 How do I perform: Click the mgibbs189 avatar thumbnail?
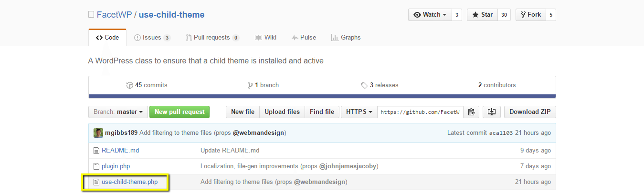click(x=98, y=133)
